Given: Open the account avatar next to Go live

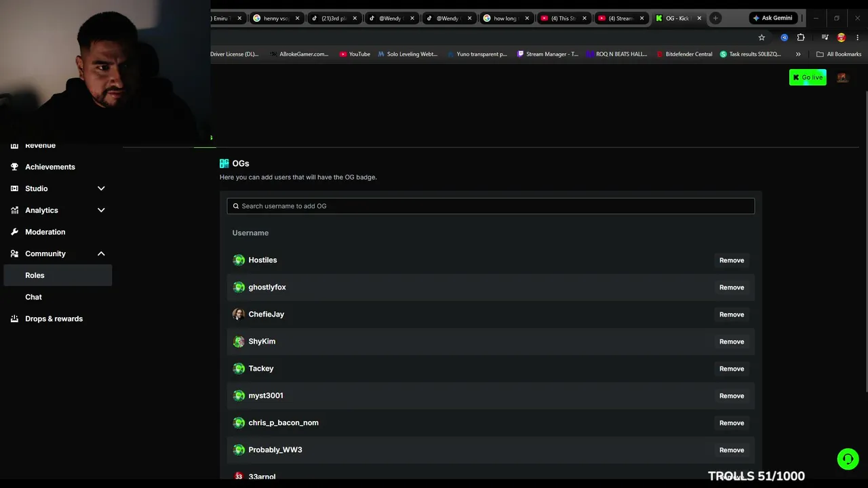Looking at the screenshot, I should point(842,77).
